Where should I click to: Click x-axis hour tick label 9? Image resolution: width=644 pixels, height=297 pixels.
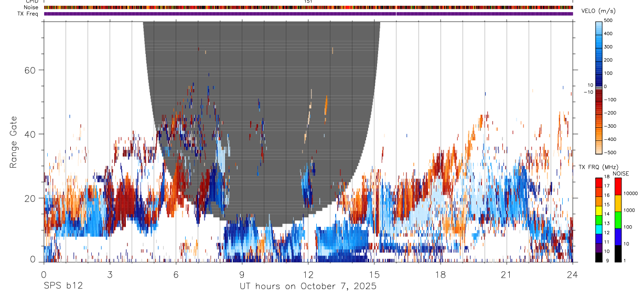pyautogui.click(x=242, y=274)
